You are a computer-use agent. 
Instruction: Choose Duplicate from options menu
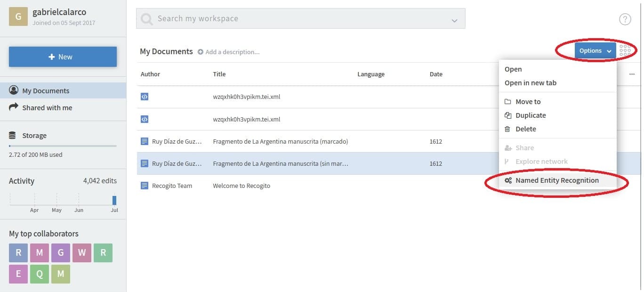530,115
